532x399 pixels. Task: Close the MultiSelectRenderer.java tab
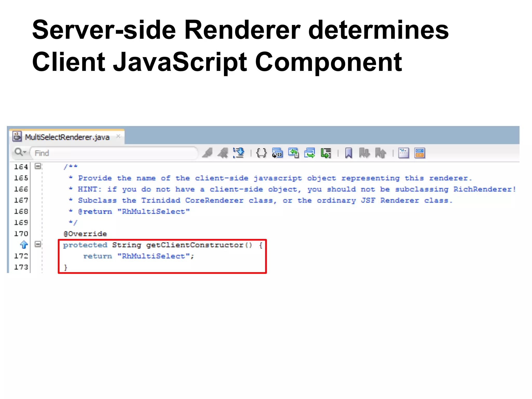point(118,136)
